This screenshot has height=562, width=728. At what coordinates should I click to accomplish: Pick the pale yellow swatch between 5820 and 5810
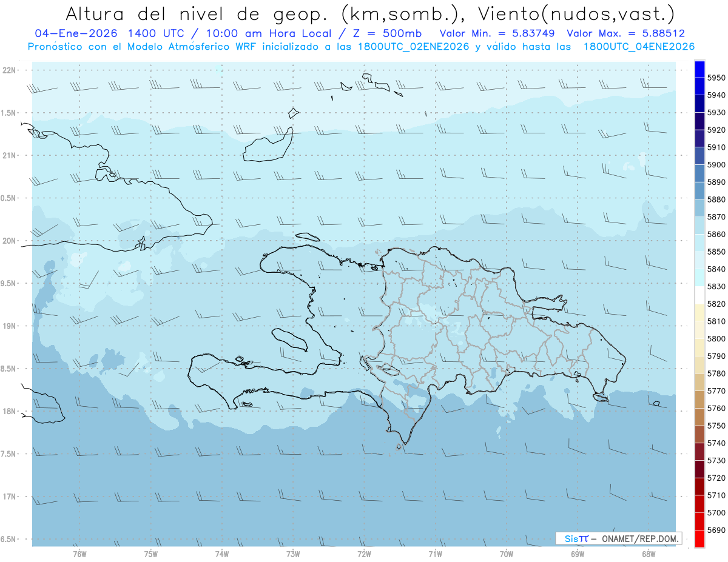coord(699,312)
